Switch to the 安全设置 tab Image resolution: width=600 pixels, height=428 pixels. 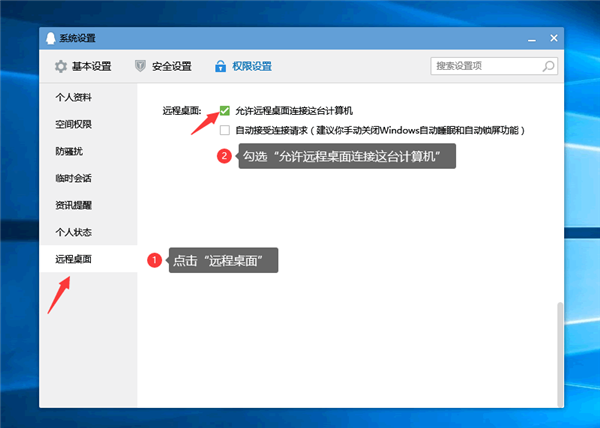(163, 67)
